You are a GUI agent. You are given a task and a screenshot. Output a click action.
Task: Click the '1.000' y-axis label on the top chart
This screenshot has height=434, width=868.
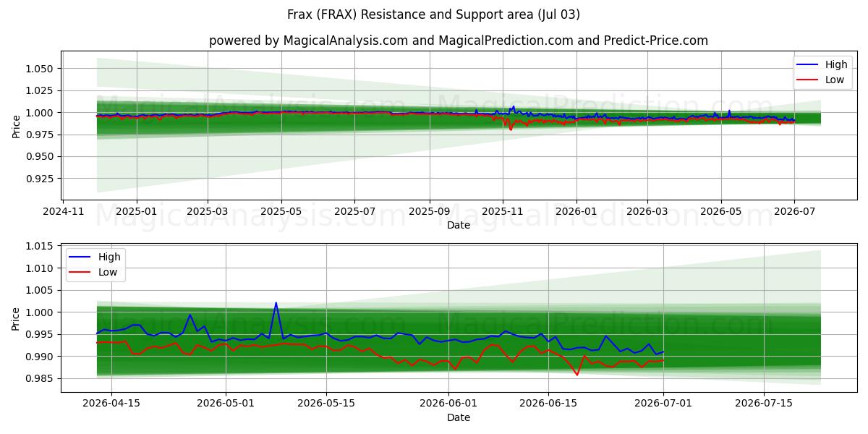click(41, 113)
